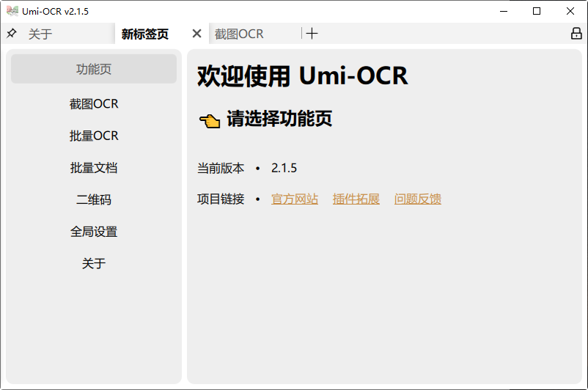Open 全局设置 settings page

pos(94,232)
